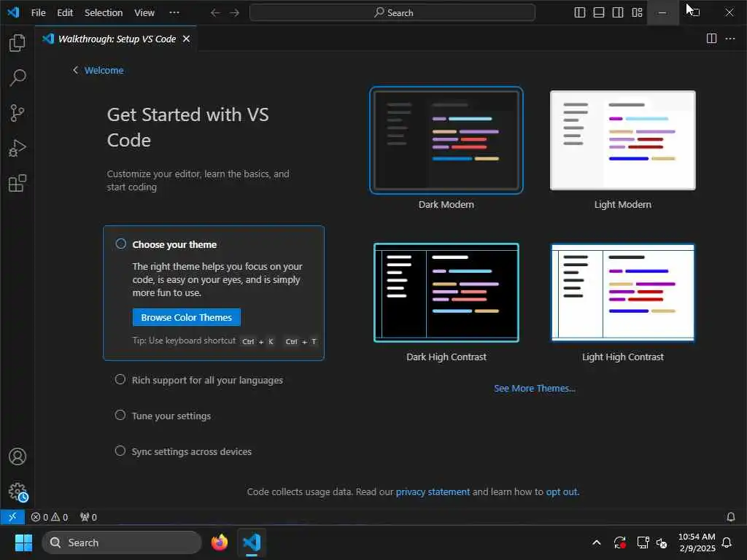Open the File menu
This screenshot has height=560, width=747.
click(x=38, y=13)
